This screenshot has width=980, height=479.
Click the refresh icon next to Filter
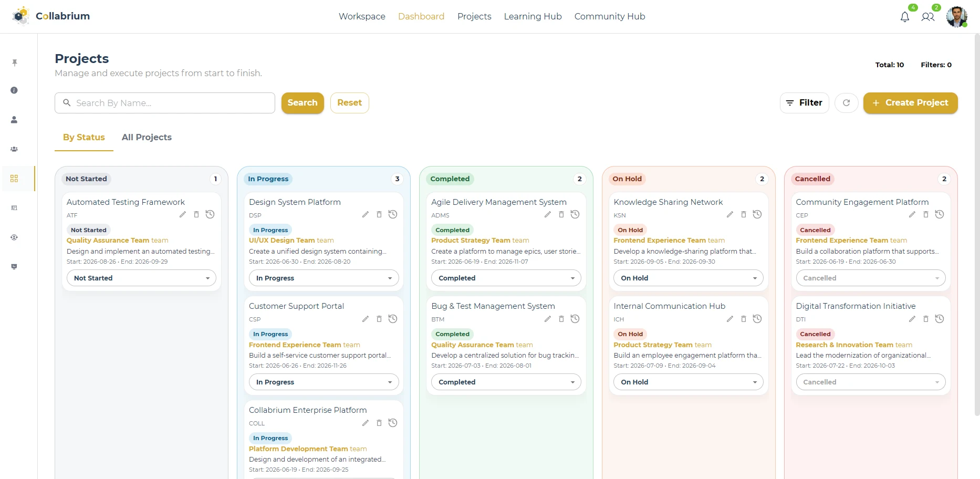pos(846,103)
